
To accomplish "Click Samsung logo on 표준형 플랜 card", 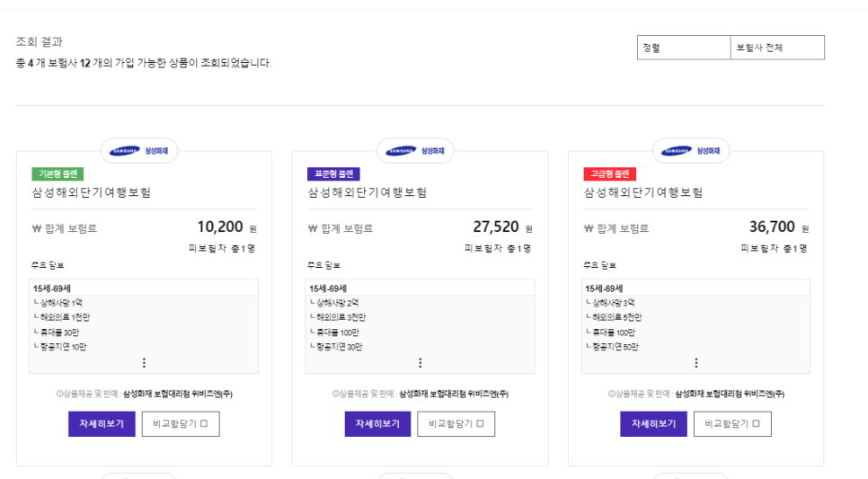I will pos(415,151).
